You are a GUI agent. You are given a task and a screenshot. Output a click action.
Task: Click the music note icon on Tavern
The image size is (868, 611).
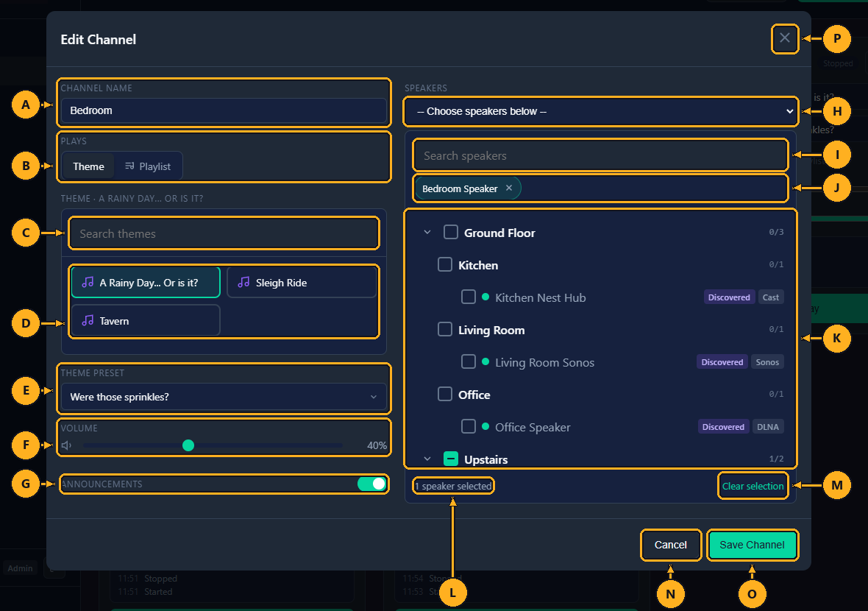click(x=88, y=321)
